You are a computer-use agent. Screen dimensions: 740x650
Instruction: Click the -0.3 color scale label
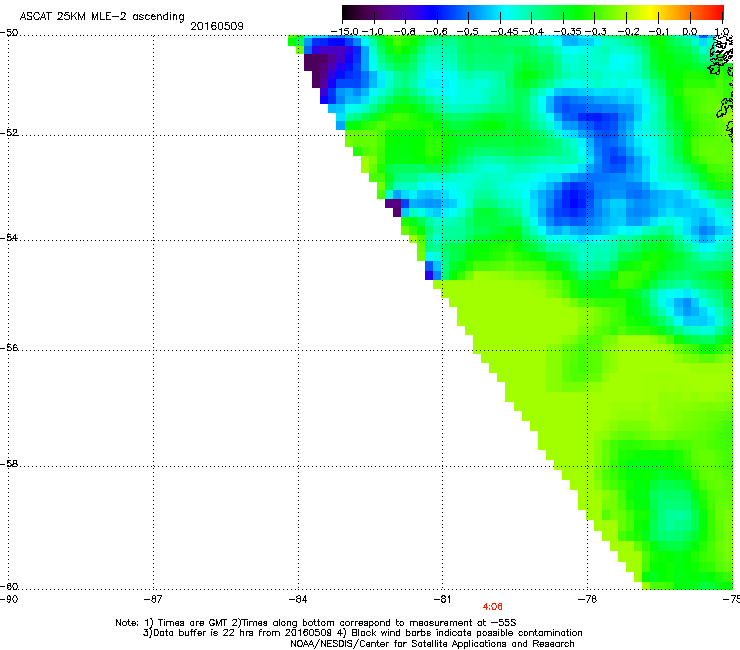[596, 32]
